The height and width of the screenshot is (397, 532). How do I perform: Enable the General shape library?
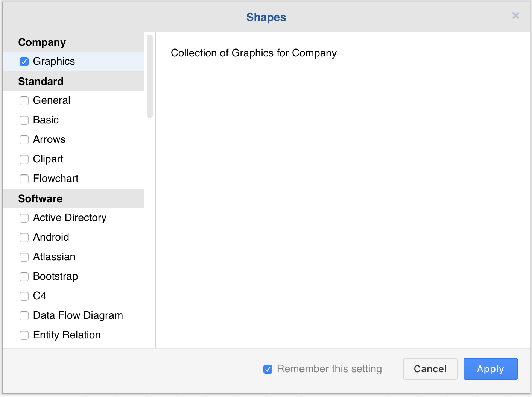(x=24, y=100)
